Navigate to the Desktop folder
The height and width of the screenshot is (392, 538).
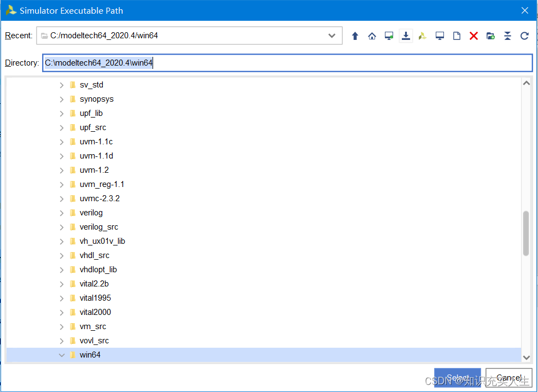tap(440, 36)
